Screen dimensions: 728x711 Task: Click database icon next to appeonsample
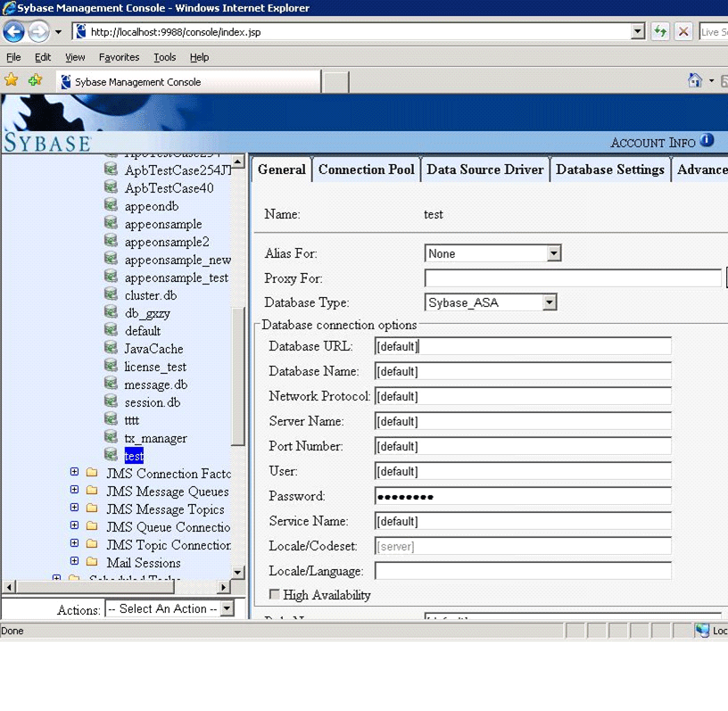tap(111, 222)
